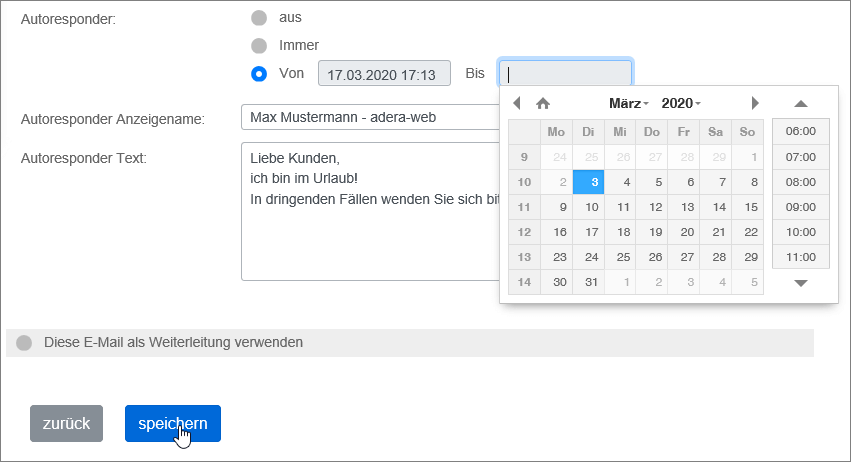
Task: Select the 'Von' date range option
Action: pyautogui.click(x=259, y=73)
